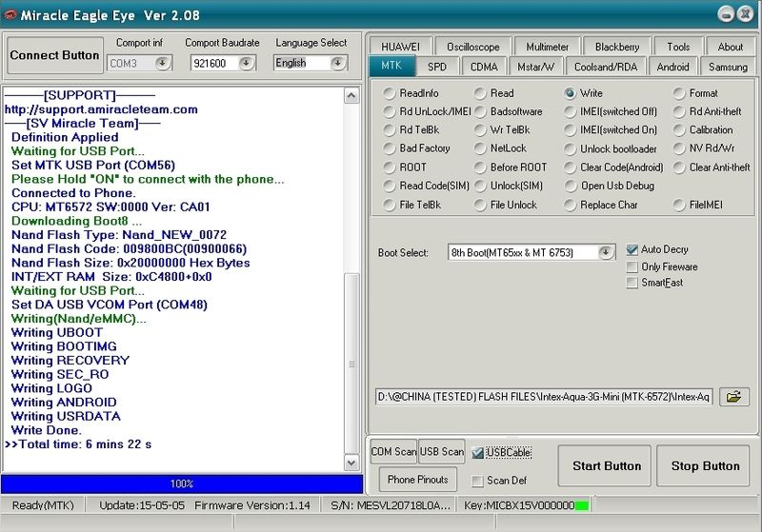762x532 pixels.
Task: Toggle the Auto Decry checkbox
Action: pos(632,250)
